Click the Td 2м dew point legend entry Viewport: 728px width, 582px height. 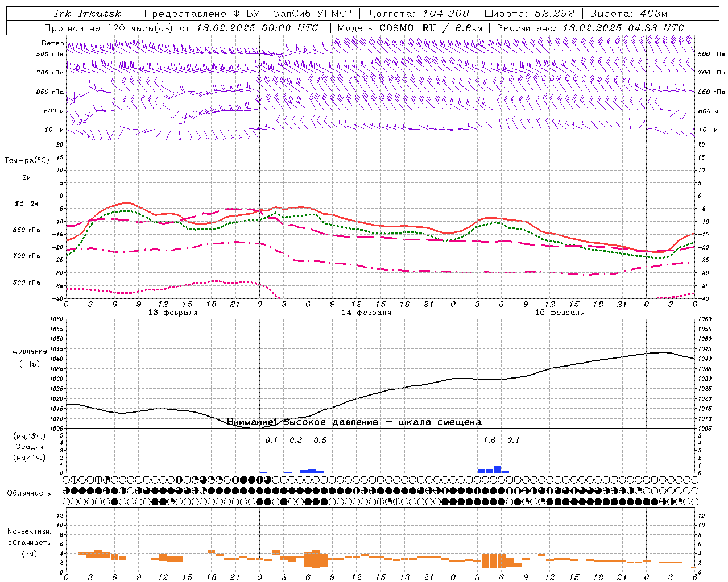(27, 203)
